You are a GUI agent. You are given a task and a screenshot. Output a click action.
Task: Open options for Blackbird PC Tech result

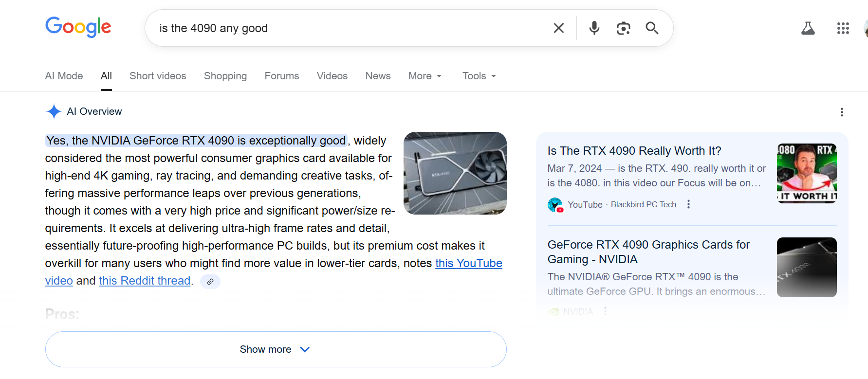click(x=688, y=204)
